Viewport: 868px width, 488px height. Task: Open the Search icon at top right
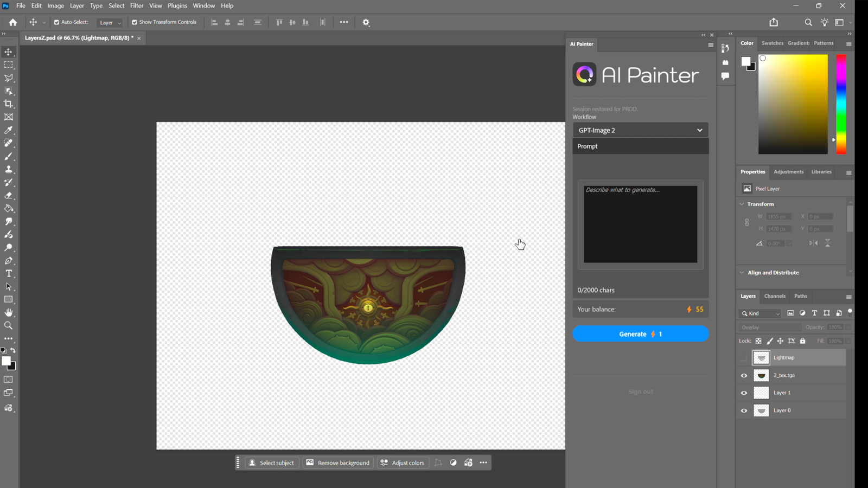[x=808, y=22]
